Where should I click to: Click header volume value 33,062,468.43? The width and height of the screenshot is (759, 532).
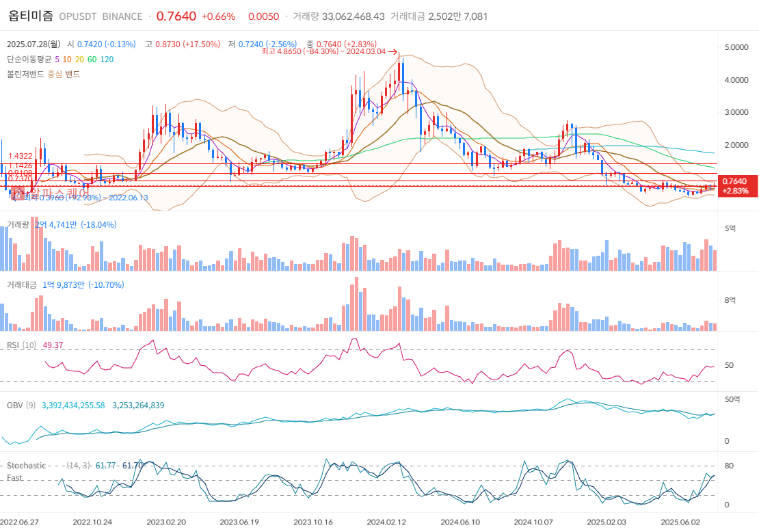354,16
